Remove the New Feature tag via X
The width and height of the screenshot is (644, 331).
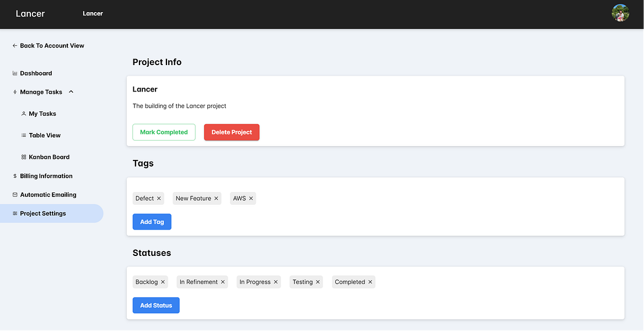[216, 199]
